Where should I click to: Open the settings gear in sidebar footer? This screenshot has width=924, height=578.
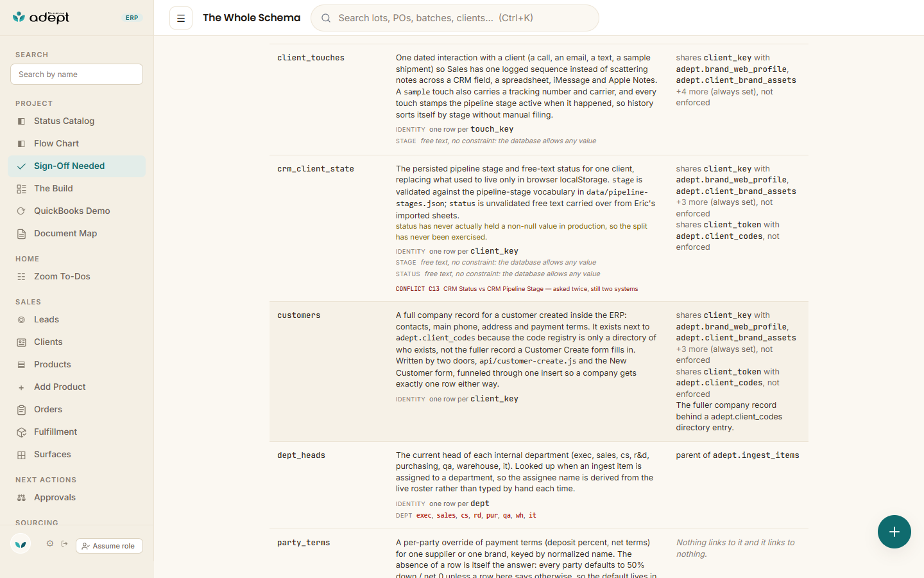point(50,543)
